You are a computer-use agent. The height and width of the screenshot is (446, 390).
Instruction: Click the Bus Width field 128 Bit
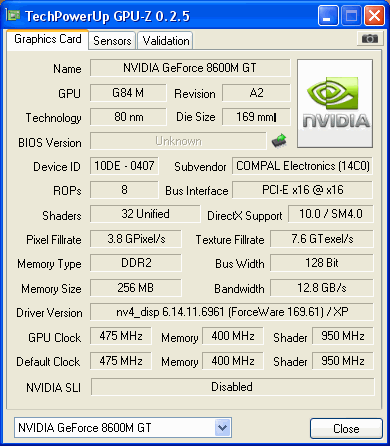click(x=322, y=263)
